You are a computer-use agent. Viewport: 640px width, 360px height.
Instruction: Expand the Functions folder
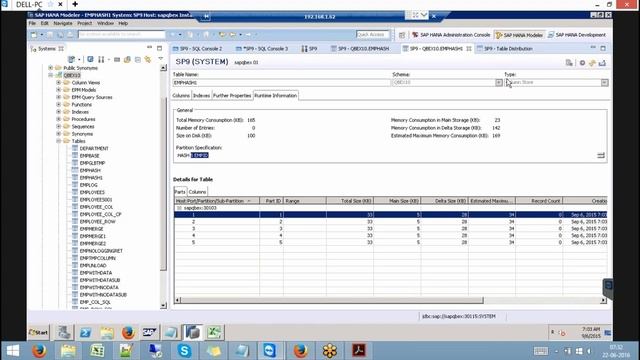click(59, 104)
